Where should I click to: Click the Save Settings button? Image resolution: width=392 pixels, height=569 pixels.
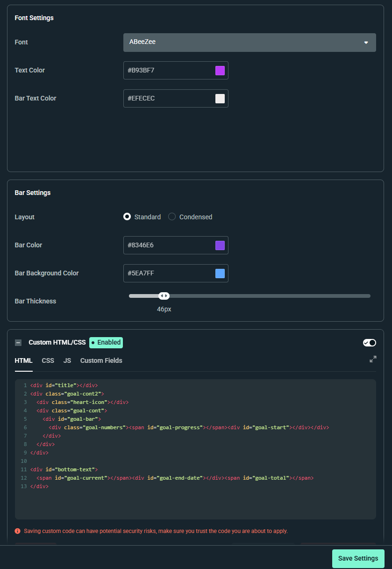pyautogui.click(x=358, y=558)
